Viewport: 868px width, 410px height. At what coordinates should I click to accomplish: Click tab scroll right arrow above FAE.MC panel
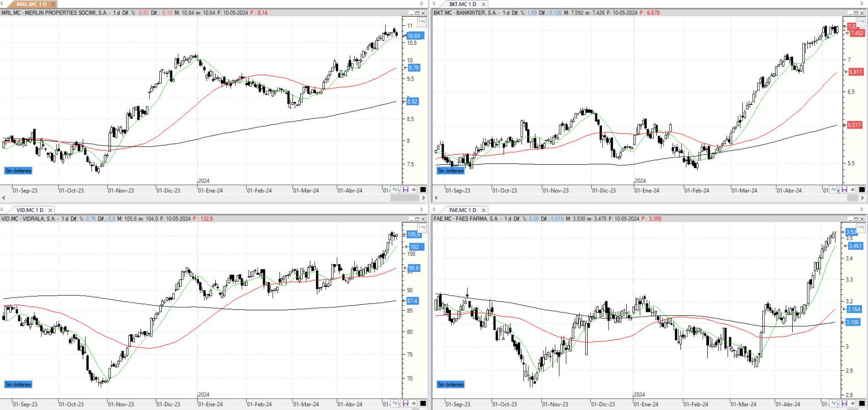coord(862,209)
